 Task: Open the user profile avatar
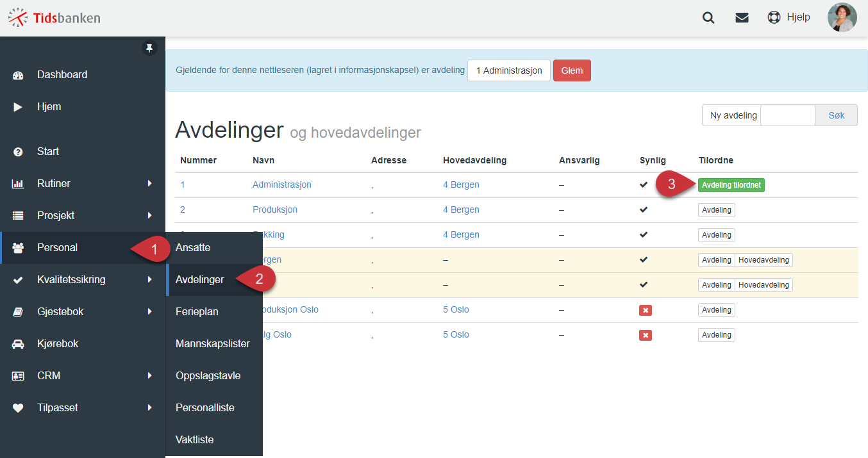click(842, 17)
